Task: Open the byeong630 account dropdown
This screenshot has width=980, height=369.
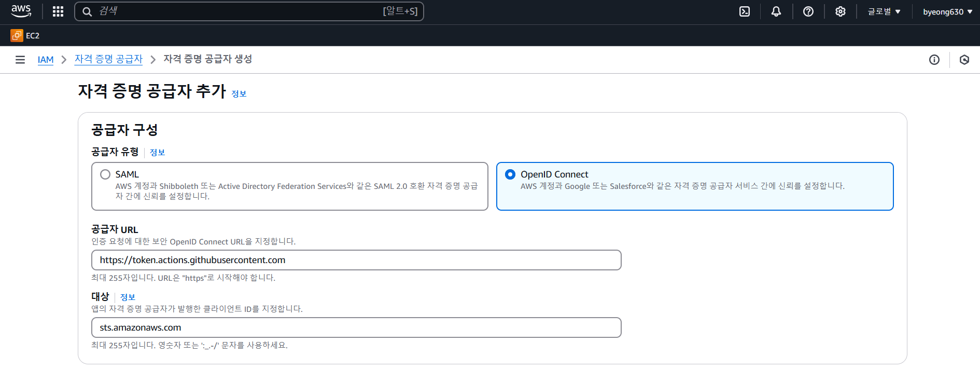Action: (947, 11)
